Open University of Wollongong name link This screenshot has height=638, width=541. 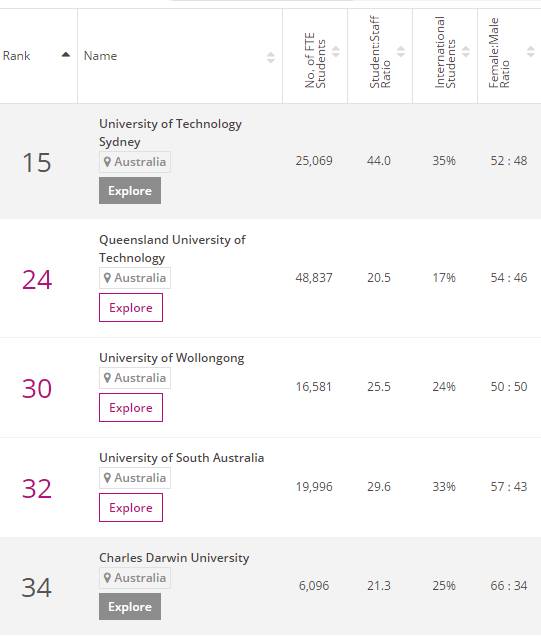point(172,358)
